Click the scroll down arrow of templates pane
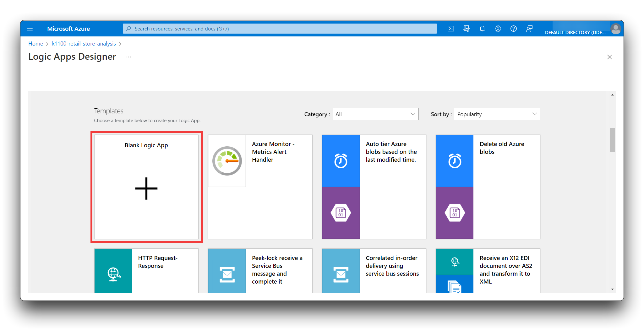The height and width of the screenshot is (331, 644). click(x=612, y=289)
